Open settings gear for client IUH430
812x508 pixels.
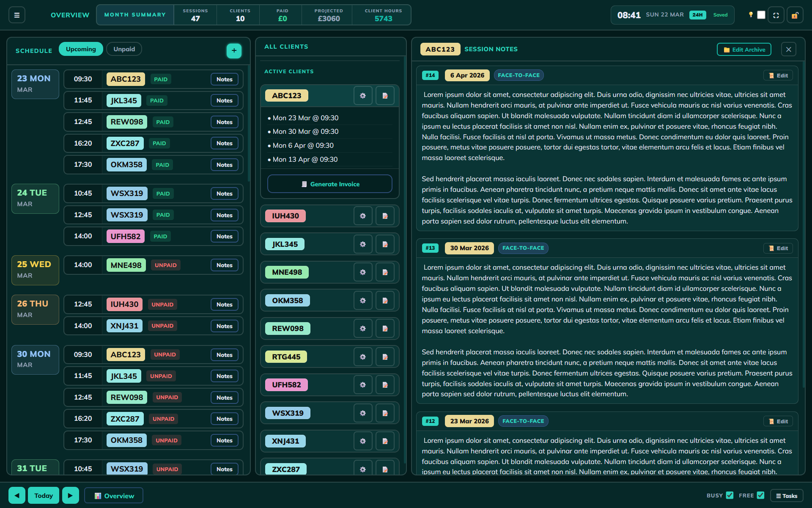tap(362, 216)
